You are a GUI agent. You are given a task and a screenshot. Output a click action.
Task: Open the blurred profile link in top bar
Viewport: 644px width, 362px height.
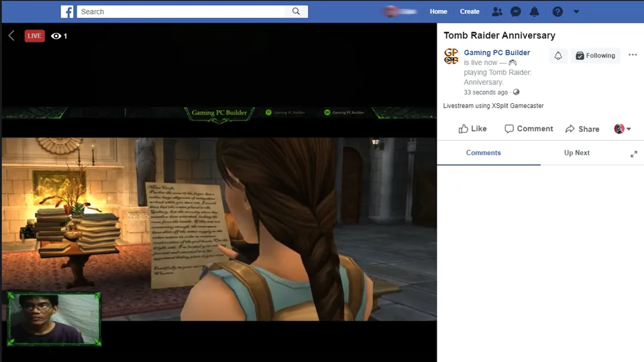pos(400,11)
